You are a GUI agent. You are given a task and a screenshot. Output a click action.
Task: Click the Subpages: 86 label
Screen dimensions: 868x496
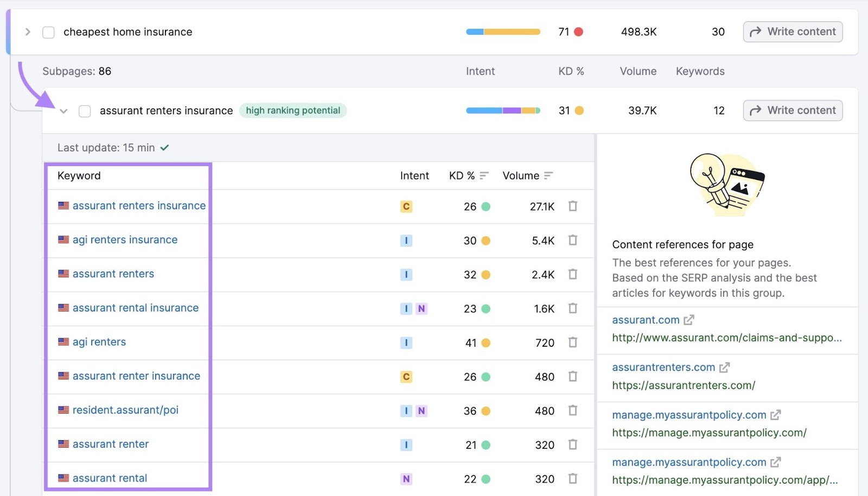76,71
